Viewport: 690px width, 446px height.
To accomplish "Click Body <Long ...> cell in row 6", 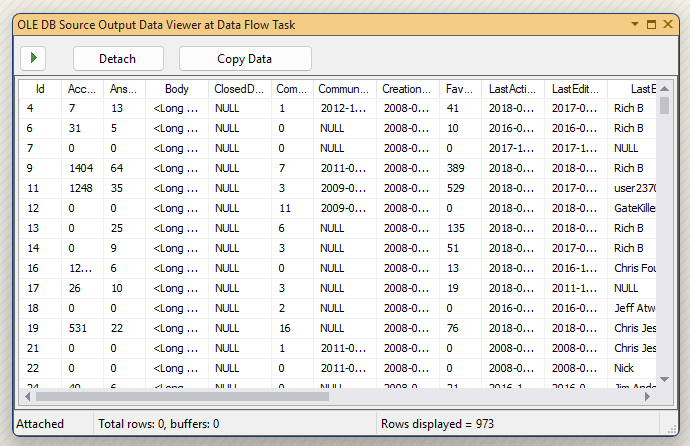I will [x=177, y=128].
